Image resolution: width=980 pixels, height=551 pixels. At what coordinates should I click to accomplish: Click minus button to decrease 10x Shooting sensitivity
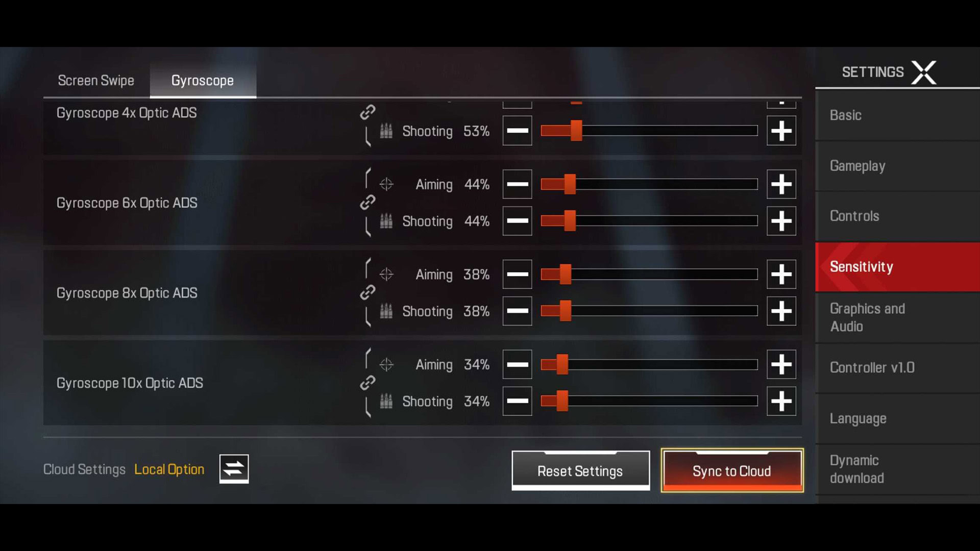tap(516, 401)
